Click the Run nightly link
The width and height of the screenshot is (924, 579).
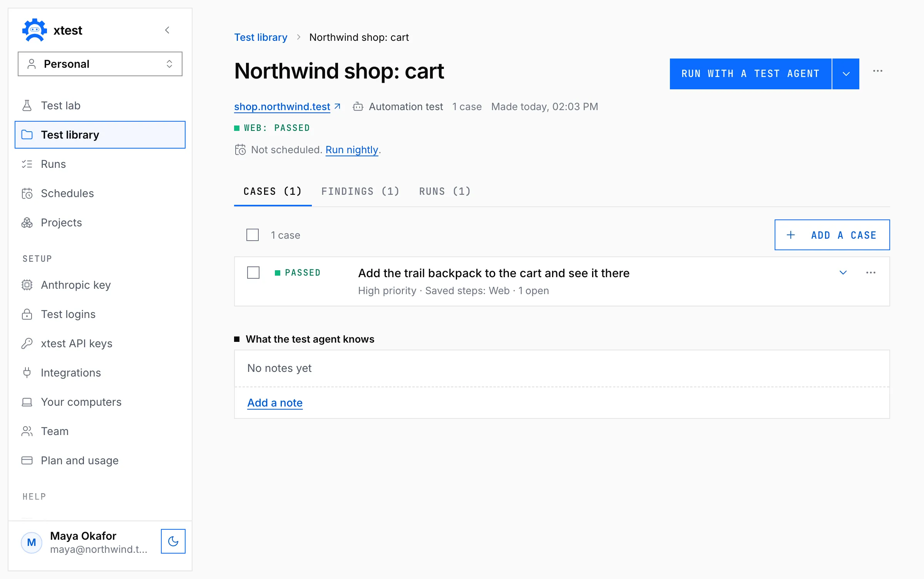click(352, 150)
